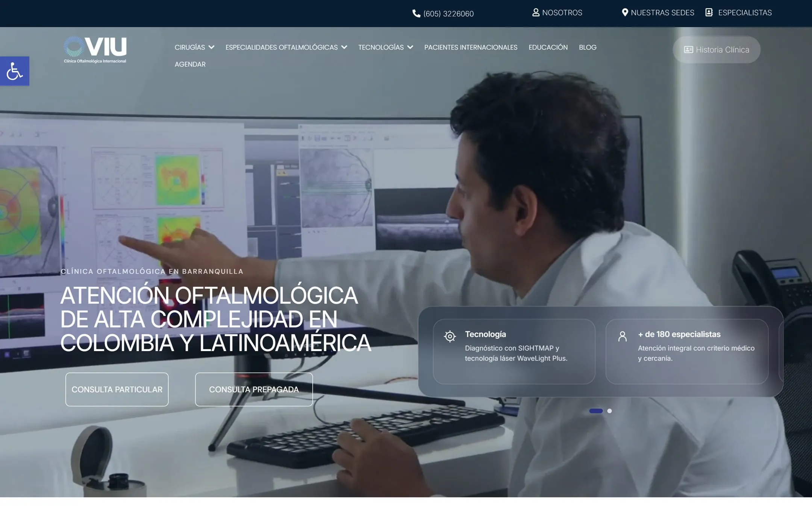Open the NUESTRAS SEDES link
Image resolution: width=812 pixels, height=508 pixels.
click(662, 12)
